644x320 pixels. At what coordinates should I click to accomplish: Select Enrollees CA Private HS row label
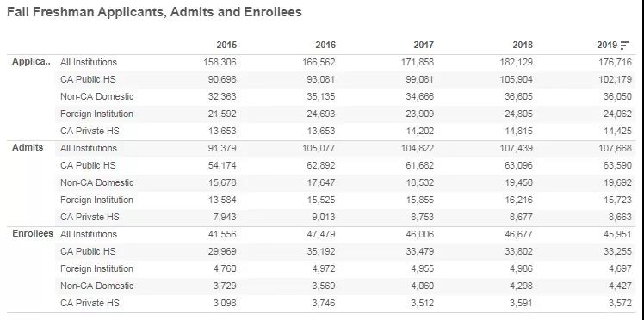(x=90, y=303)
